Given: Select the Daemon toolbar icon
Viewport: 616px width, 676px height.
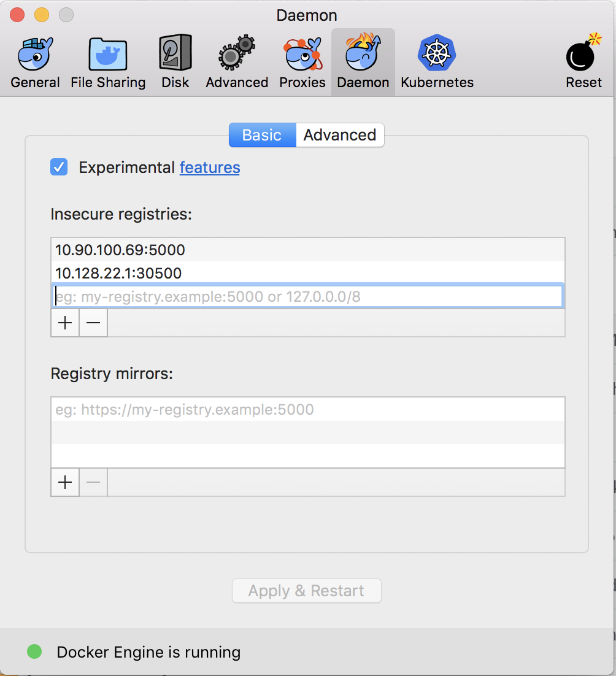Looking at the screenshot, I should [x=363, y=63].
